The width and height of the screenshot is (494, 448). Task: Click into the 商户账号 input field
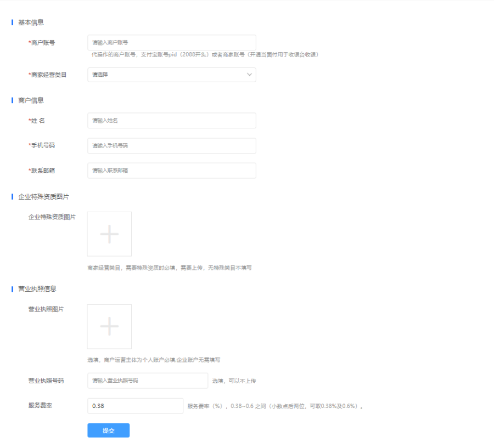click(172, 42)
